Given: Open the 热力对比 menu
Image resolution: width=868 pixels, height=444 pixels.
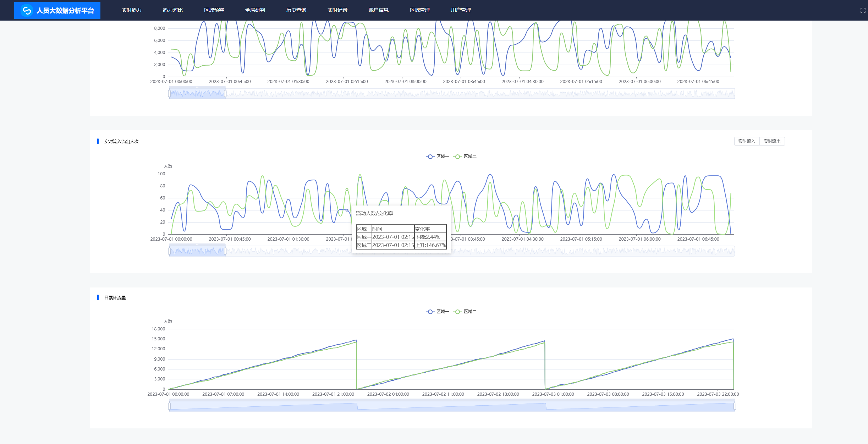Looking at the screenshot, I should click(172, 10).
